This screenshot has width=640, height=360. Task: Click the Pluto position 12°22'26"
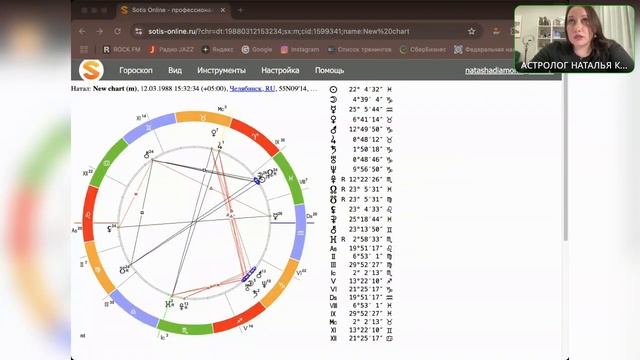(366, 180)
